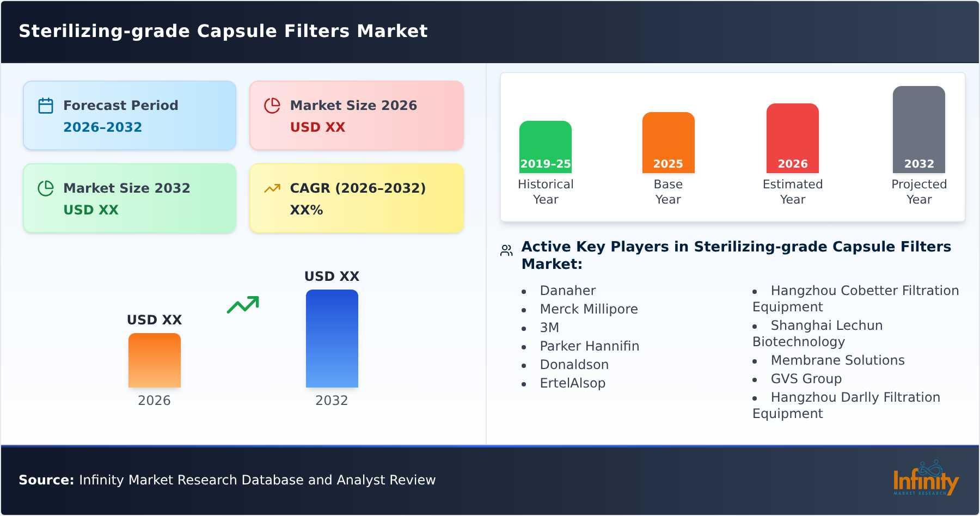Click the calendar icon beside Forecast Period

click(x=46, y=106)
